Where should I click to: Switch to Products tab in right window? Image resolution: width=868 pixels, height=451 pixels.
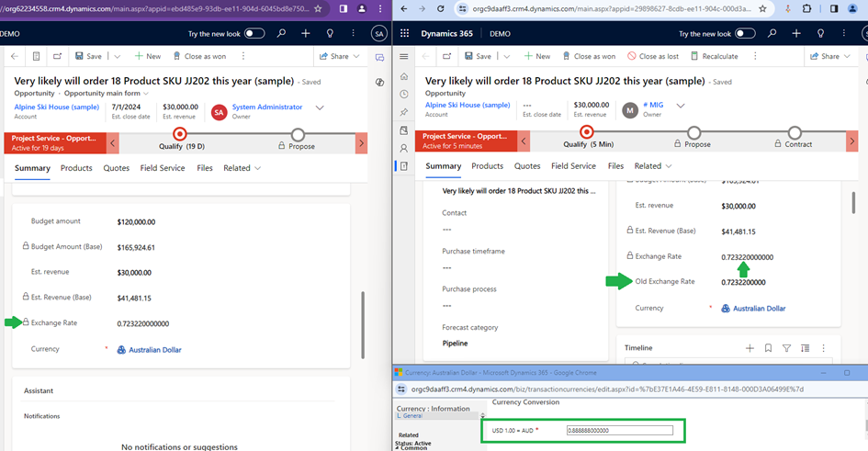tap(487, 165)
